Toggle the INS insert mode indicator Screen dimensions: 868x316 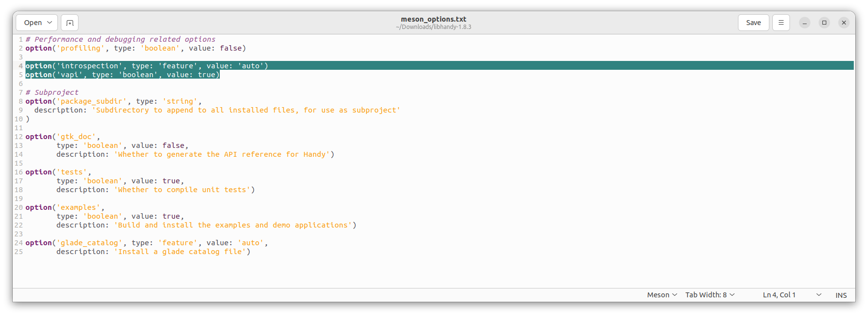point(841,295)
